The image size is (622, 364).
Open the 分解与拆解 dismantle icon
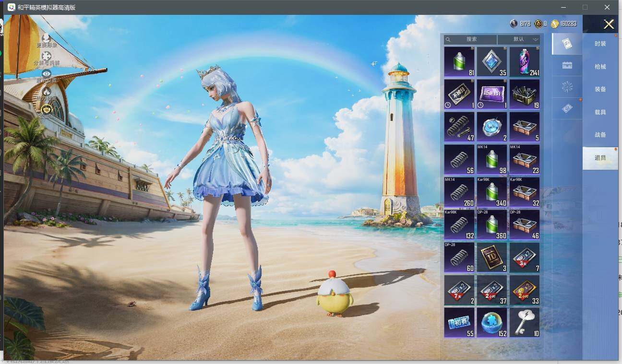pyautogui.click(x=47, y=56)
